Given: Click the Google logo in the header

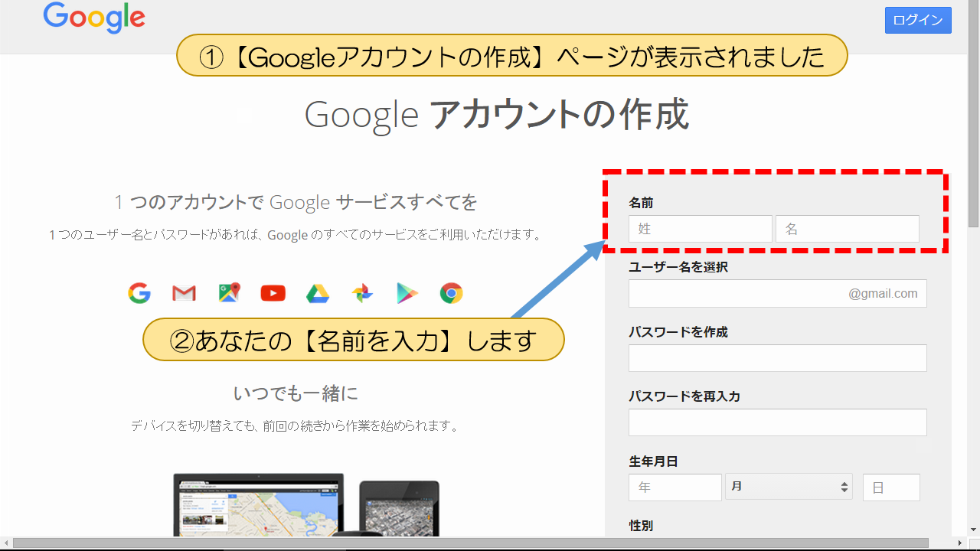Looking at the screenshot, I should [x=94, y=17].
